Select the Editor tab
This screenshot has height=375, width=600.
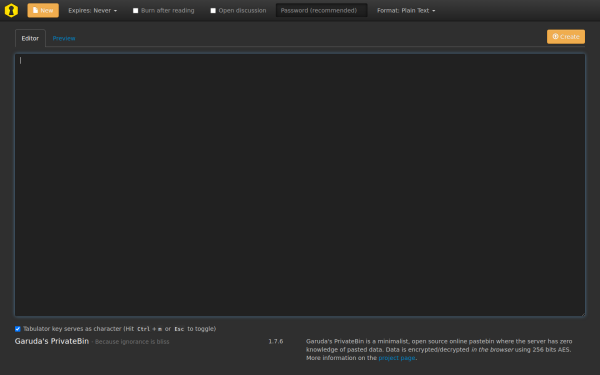pos(30,38)
